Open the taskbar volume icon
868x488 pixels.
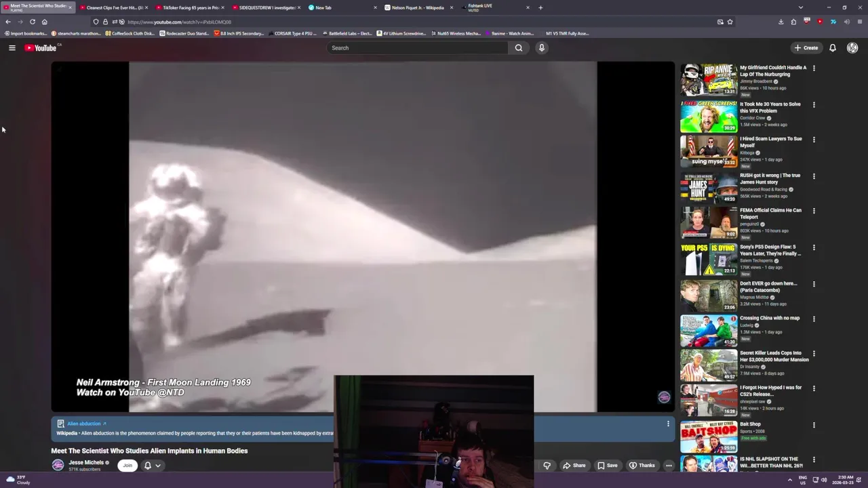click(824, 480)
